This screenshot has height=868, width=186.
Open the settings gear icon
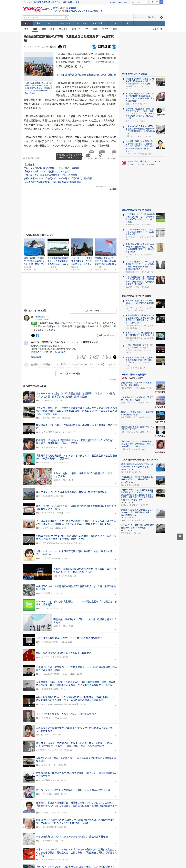click(x=161, y=17)
